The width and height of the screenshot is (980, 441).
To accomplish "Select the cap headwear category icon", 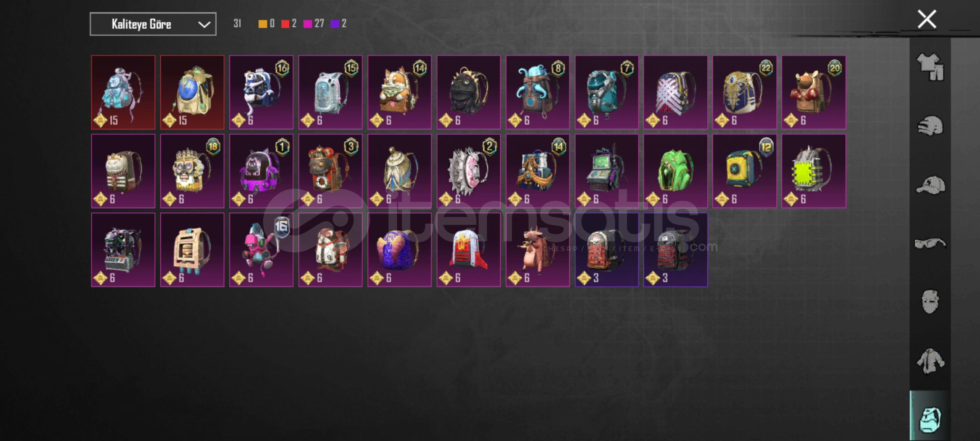I will tap(930, 185).
